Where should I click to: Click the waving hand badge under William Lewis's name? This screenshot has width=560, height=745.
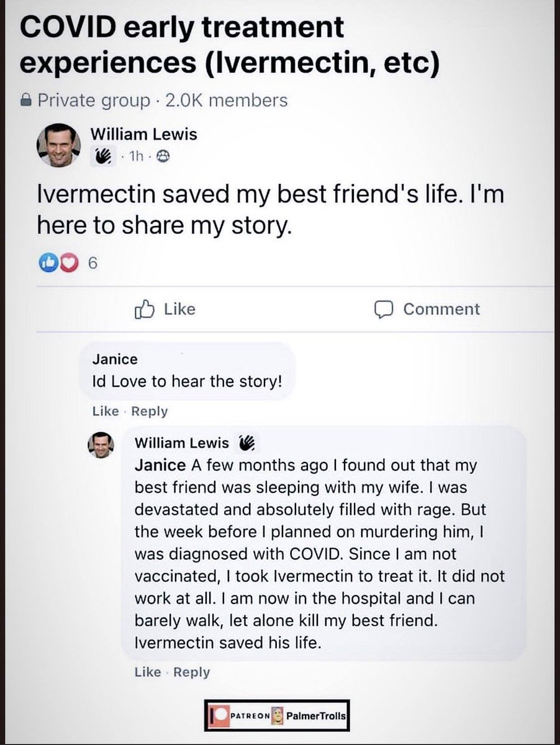(x=101, y=158)
